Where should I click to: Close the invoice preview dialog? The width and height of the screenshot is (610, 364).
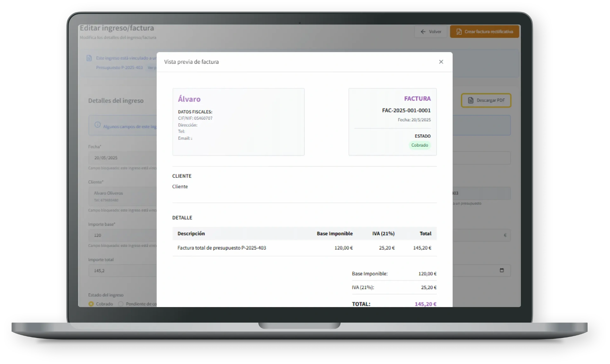pos(441,62)
